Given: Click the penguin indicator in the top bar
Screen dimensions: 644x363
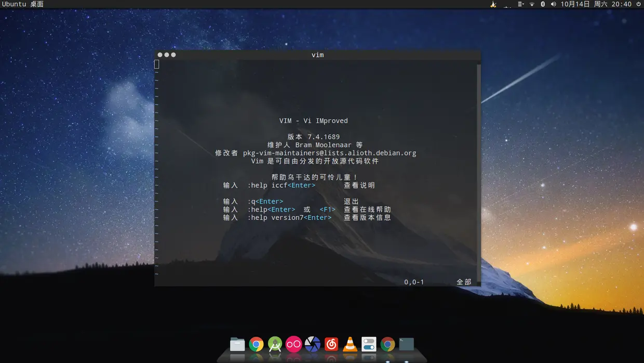Looking at the screenshot, I should tap(492, 4).
